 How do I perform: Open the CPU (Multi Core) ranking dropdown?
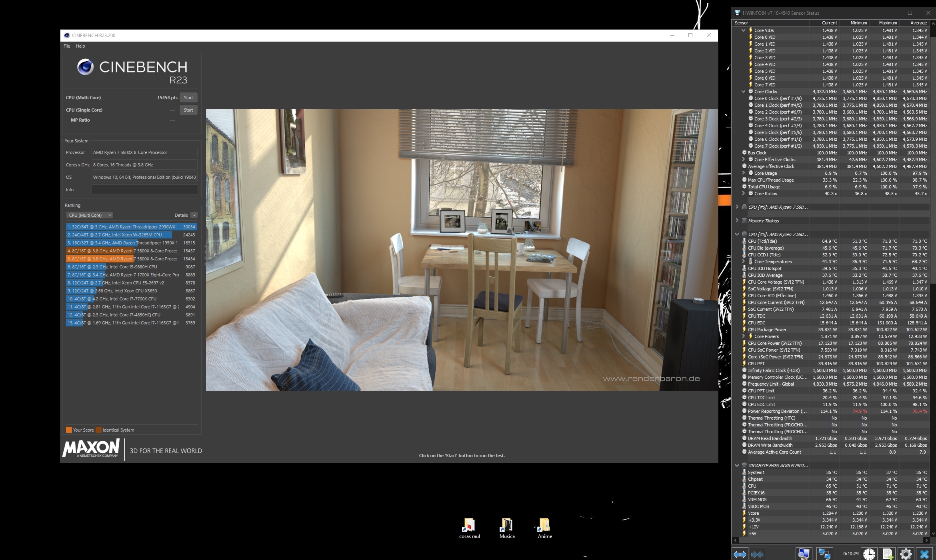(90, 215)
